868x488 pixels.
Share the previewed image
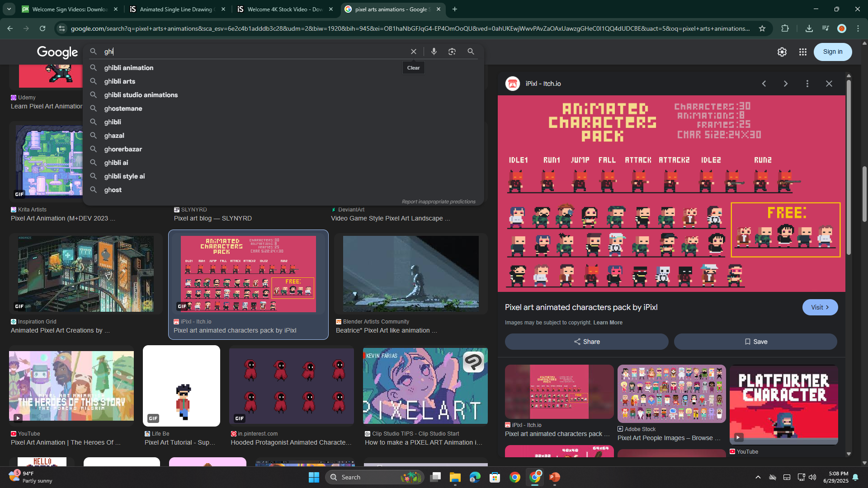click(586, 342)
